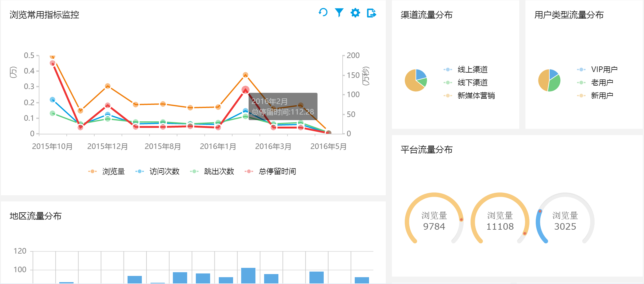
Task: Toggle 浏览量 legend series
Action: (106, 171)
